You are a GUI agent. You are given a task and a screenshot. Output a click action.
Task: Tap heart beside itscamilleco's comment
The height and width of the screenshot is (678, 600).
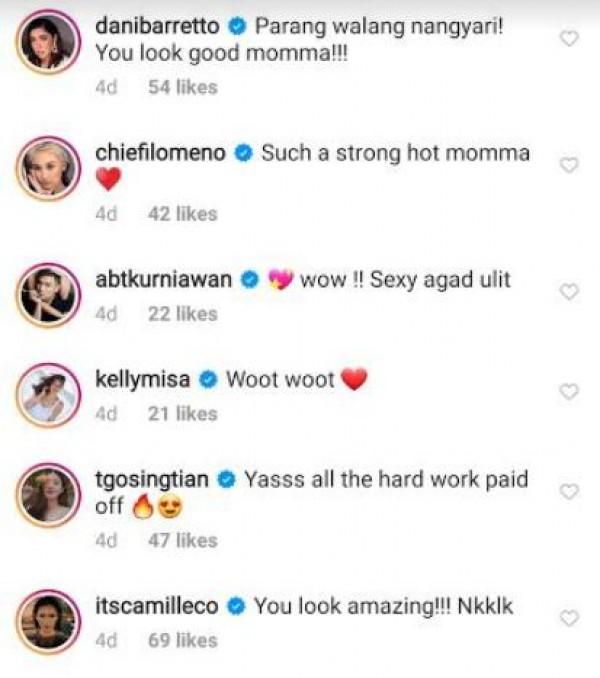(569, 618)
